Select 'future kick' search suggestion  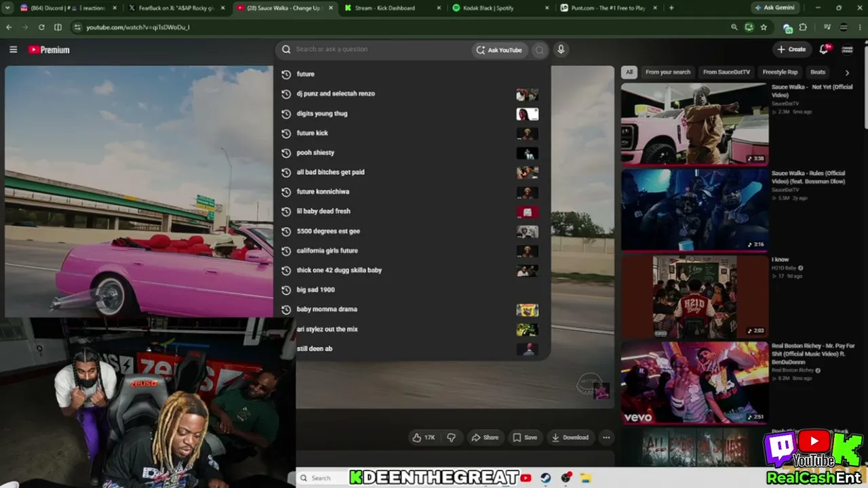click(x=412, y=133)
